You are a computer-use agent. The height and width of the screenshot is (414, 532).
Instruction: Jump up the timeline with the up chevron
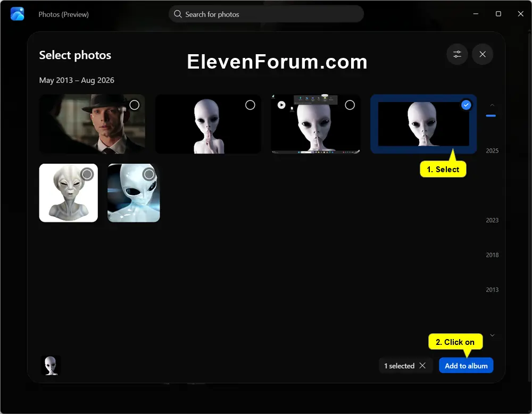coord(492,105)
